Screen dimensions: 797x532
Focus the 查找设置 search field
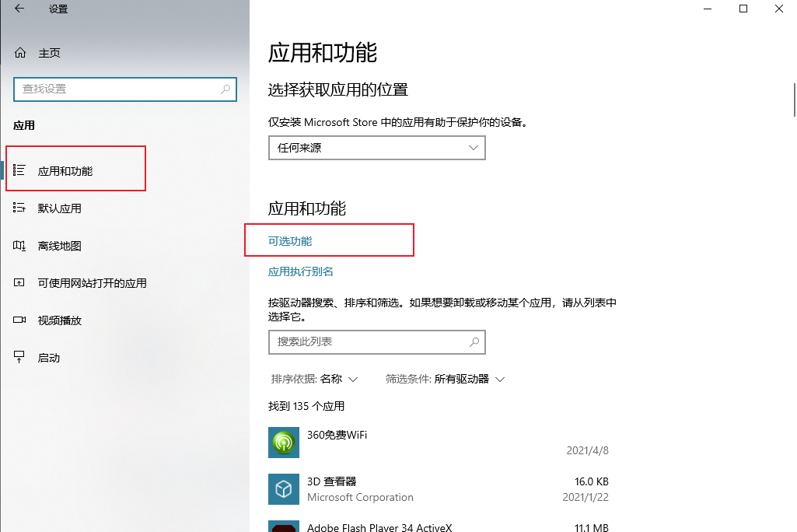click(125, 89)
